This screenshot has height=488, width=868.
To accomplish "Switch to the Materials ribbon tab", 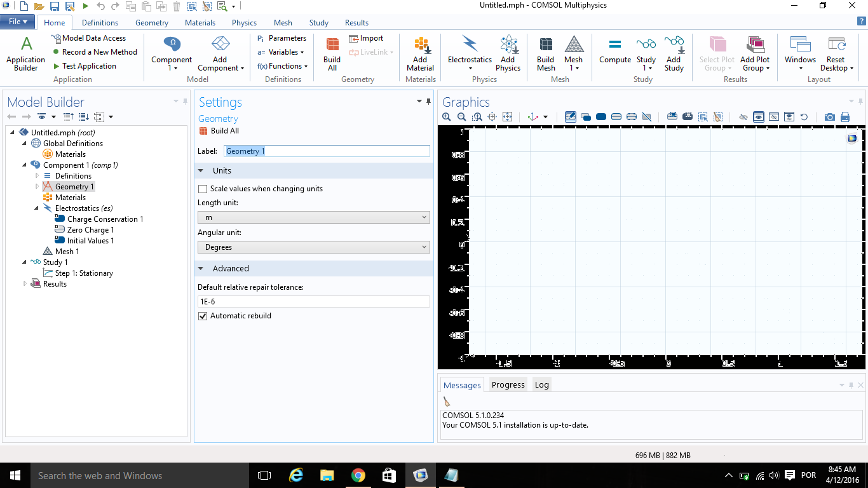I will pos(200,23).
